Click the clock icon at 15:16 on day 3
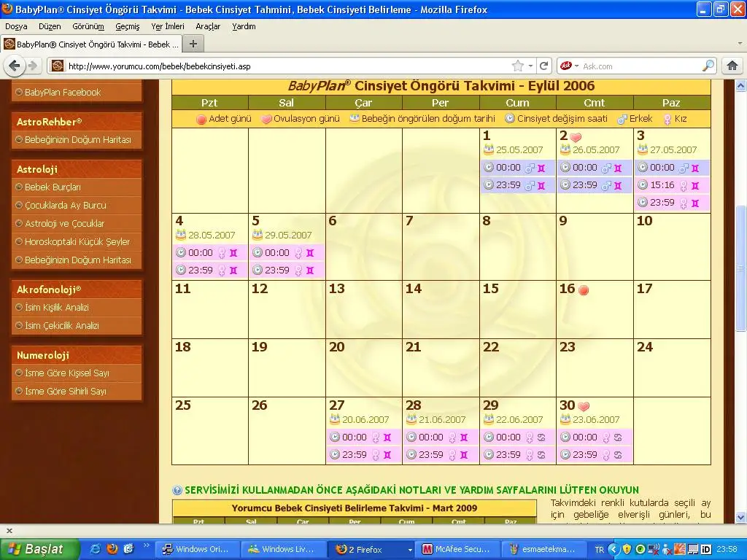This screenshot has width=747, height=560. 643,184
